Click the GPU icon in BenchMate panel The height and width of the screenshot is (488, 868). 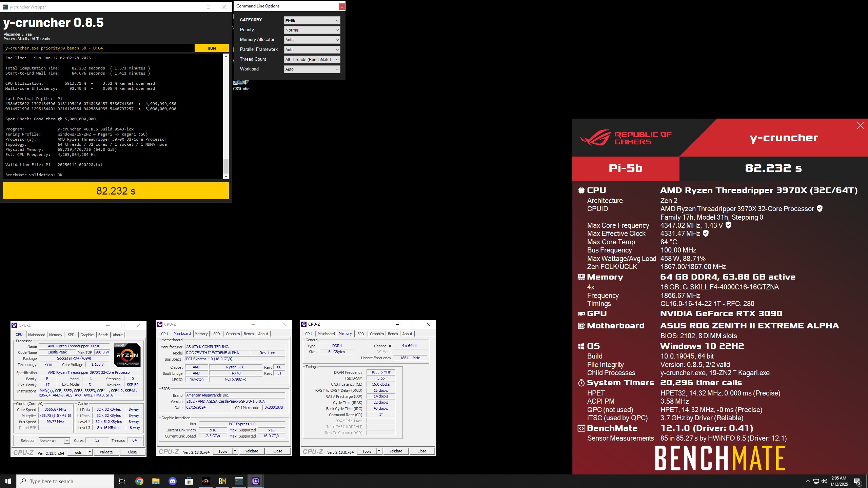(x=581, y=314)
